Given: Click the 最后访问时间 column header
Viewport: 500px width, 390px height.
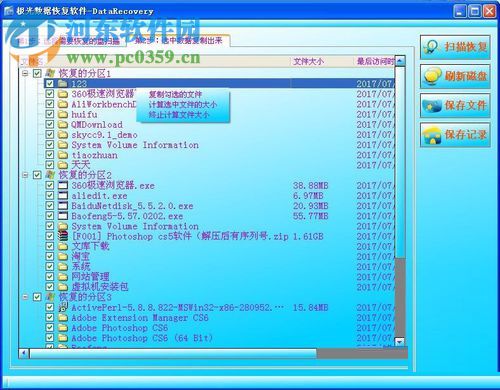Looking at the screenshot, I should coord(375,61).
